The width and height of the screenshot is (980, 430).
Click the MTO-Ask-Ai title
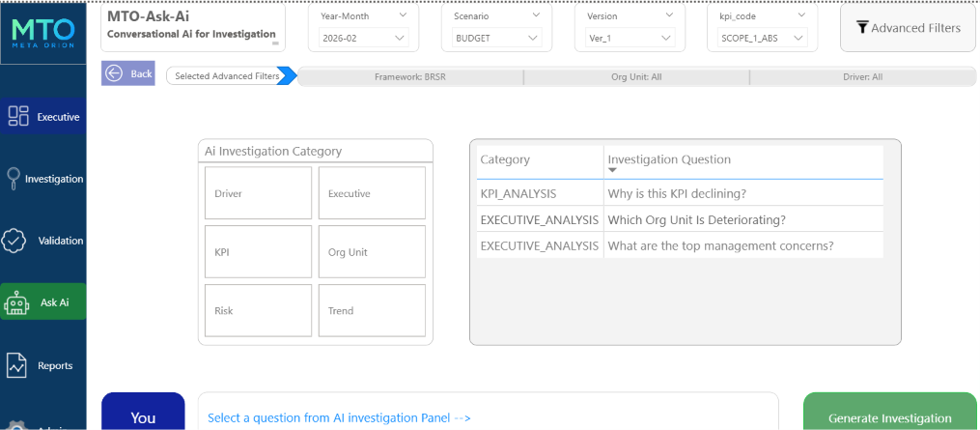click(148, 16)
